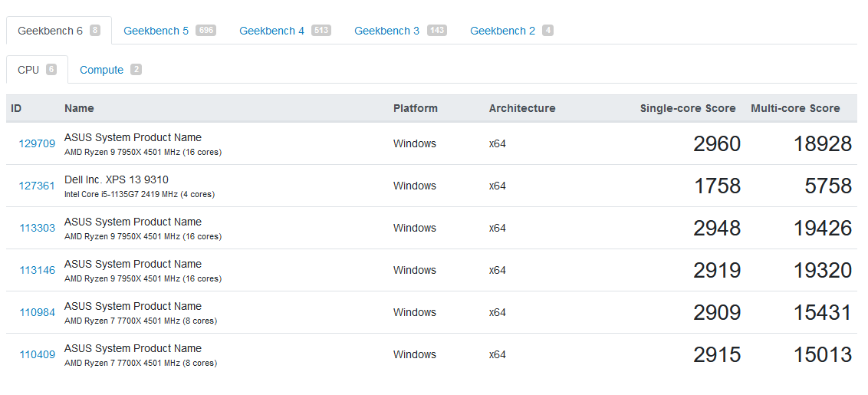Click single-core score 2960
The width and height of the screenshot is (868, 395).
(717, 144)
